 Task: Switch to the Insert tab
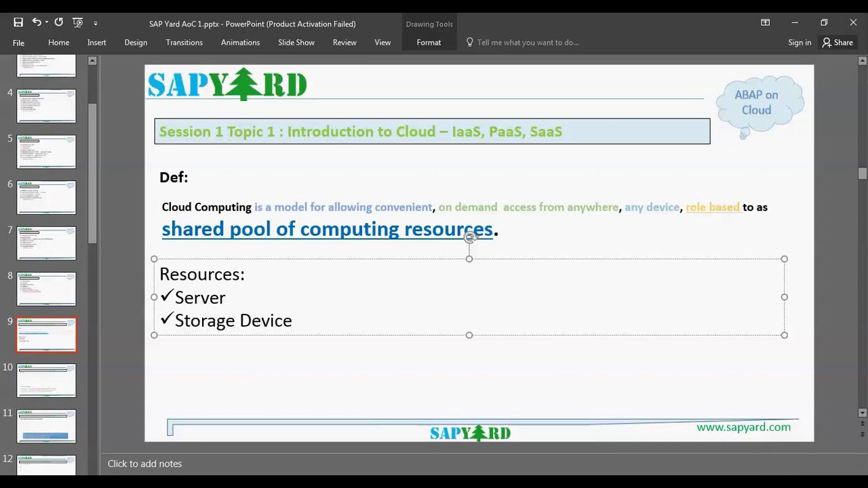coord(96,42)
